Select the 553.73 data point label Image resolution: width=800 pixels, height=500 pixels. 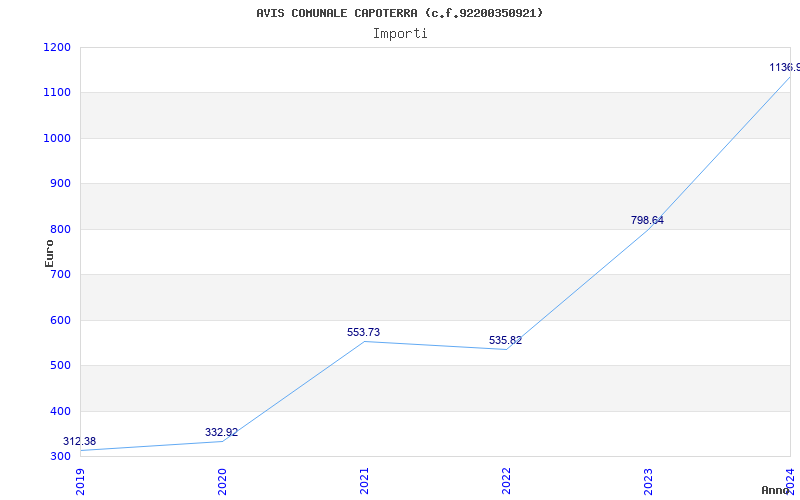(363, 332)
